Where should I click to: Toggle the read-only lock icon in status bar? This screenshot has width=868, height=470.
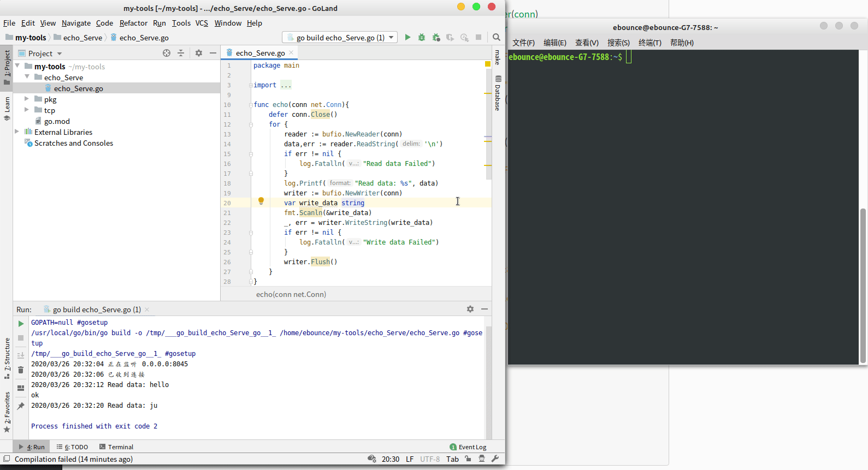tap(468, 459)
